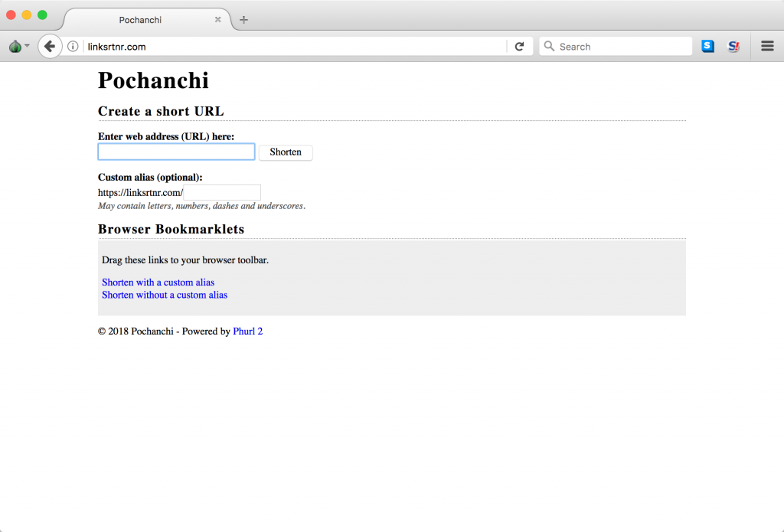Viewport: 784px width, 532px height.
Task: Reload the linksrtnr.com page
Action: (x=519, y=46)
